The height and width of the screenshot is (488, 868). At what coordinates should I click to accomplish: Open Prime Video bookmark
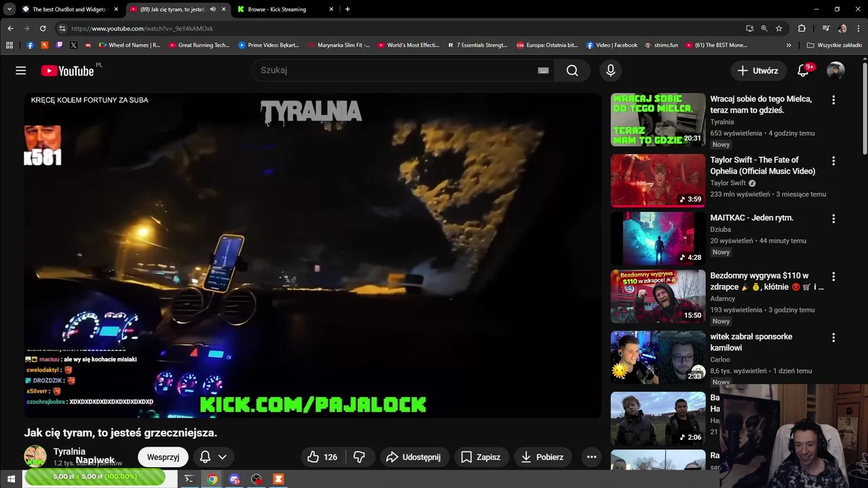tap(269, 45)
